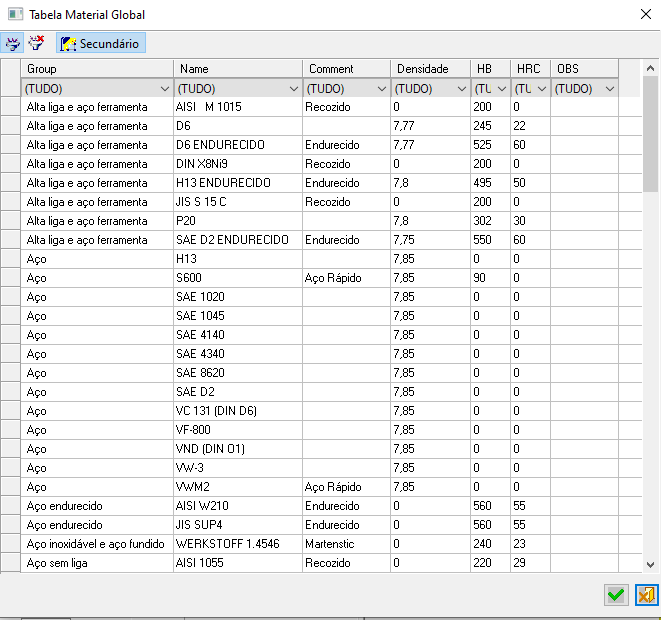Click the scrollbar up arrow

point(650,68)
